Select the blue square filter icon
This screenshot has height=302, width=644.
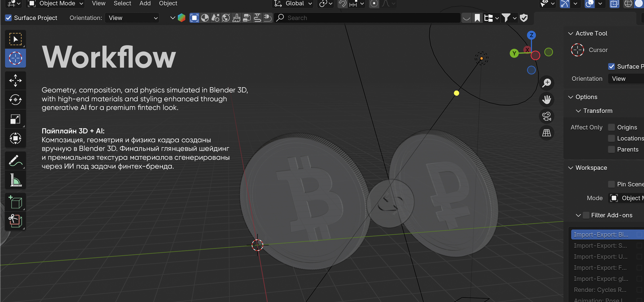click(x=194, y=18)
